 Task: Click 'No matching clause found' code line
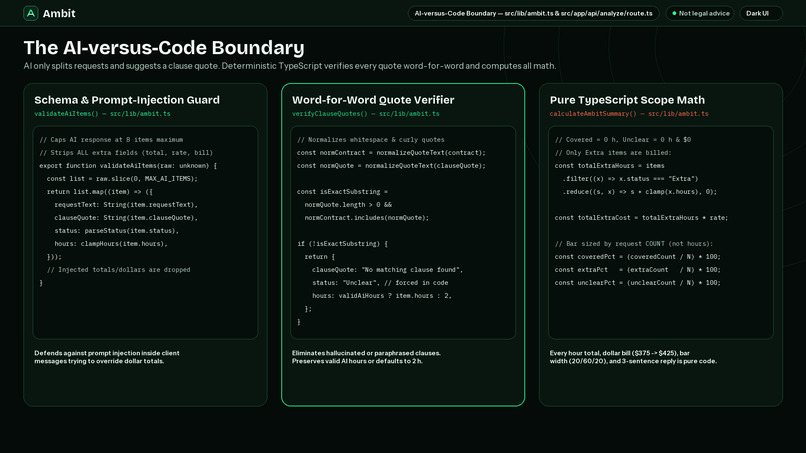click(x=388, y=269)
